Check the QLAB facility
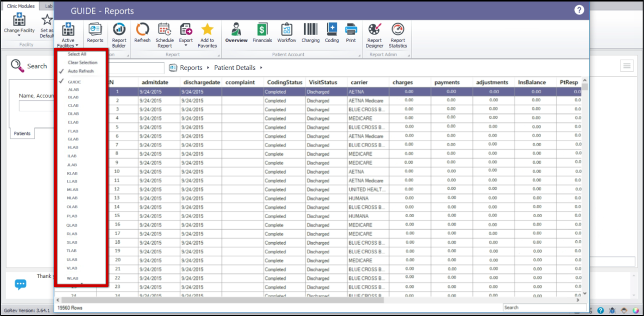The height and width of the screenshot is (316, 644). (72, 225)
